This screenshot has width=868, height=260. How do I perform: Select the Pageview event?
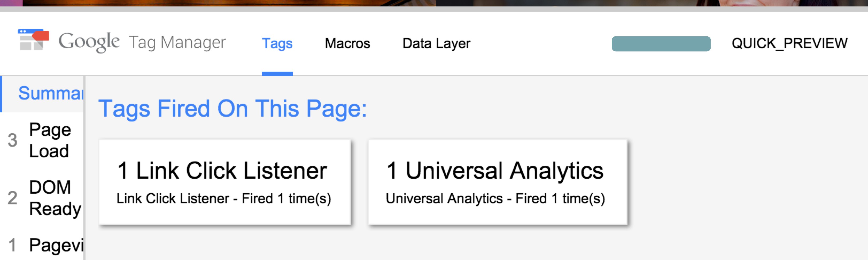coord(42,245)
